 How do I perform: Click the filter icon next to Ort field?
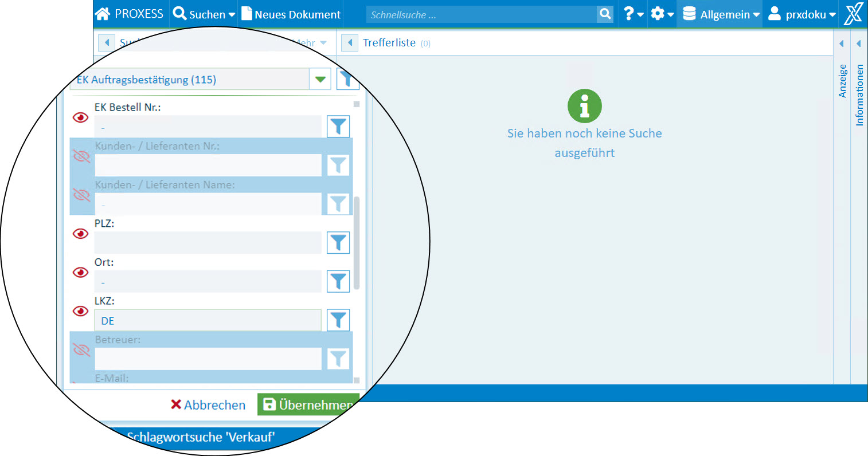338,281
